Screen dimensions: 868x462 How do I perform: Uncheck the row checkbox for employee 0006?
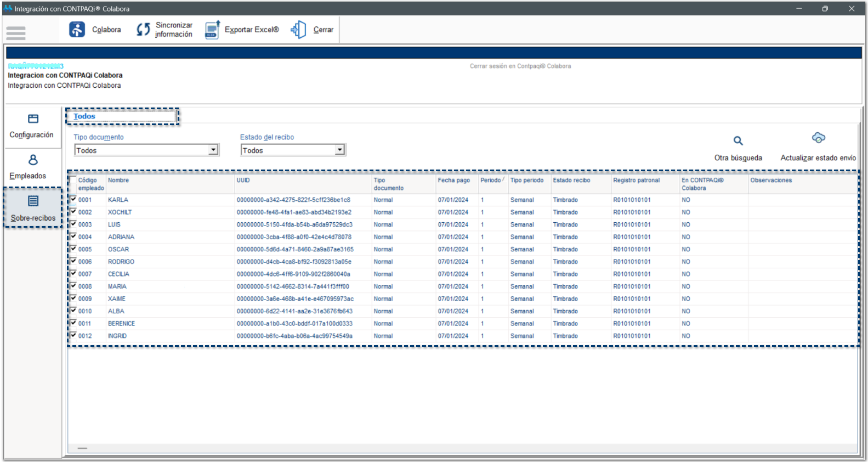[73, 261]
